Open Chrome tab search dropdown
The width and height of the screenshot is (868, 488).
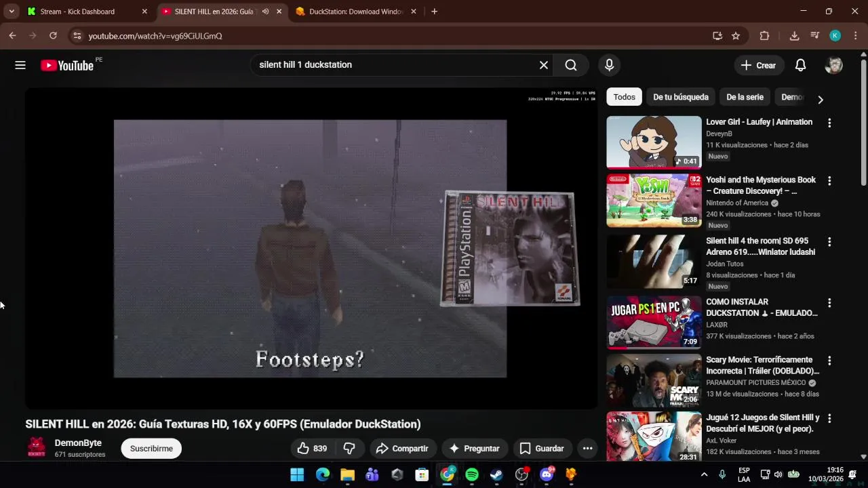[12, 12]
